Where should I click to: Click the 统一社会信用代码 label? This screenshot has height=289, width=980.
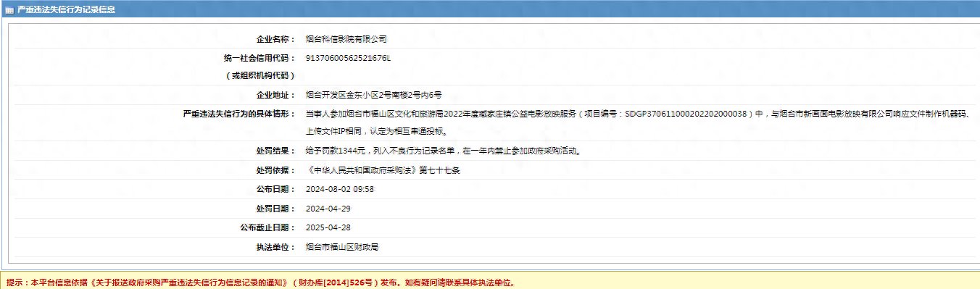click(259, 58)
